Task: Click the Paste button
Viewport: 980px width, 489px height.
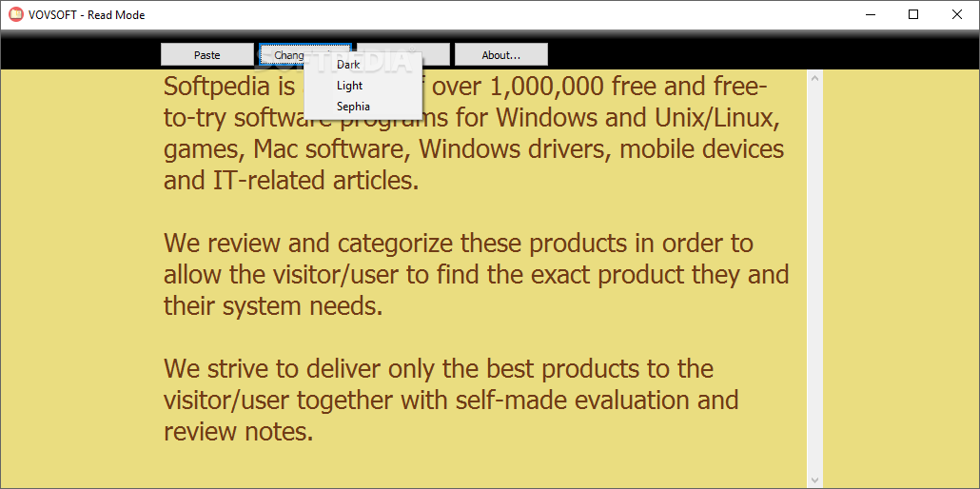Action: coord(206,55)
